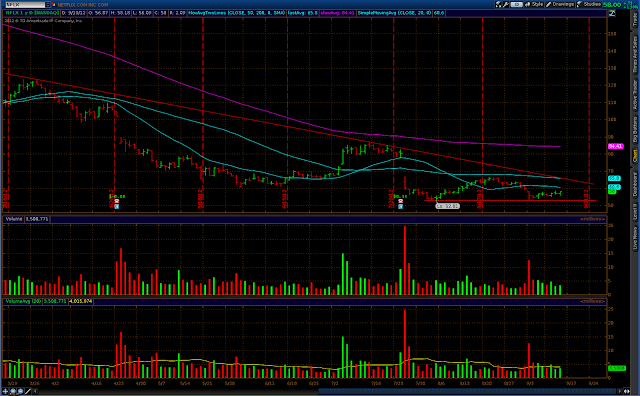Screen dimensions: 640x396
Task: Click the magenta 84.41 price label
Action: click(616, 146)
